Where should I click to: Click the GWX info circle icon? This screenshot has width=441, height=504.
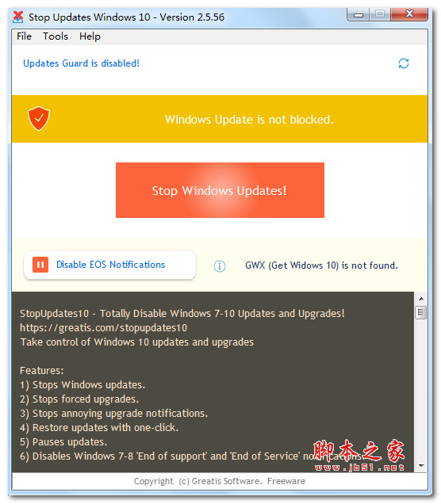[x=220, y=265]
